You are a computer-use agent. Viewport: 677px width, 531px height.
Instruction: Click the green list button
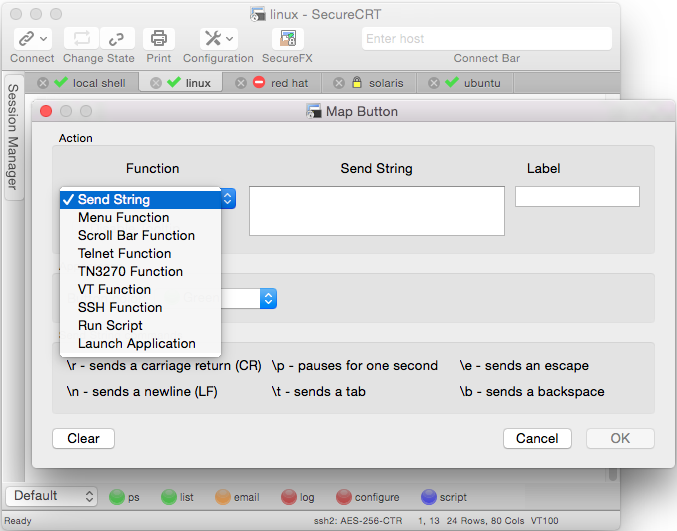tap(177, 497)
